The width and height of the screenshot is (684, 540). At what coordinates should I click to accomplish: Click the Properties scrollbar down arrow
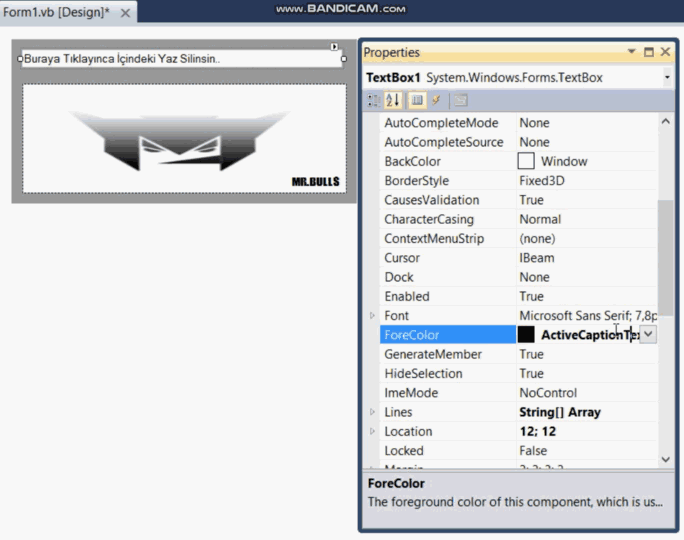pyautogui.click(x=666, y=459)
